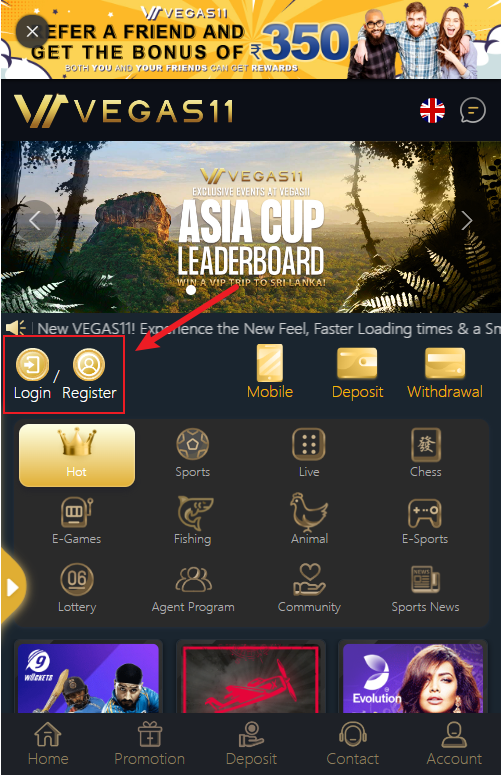
Task: Open the Lottery category
Action: (77, 588)
